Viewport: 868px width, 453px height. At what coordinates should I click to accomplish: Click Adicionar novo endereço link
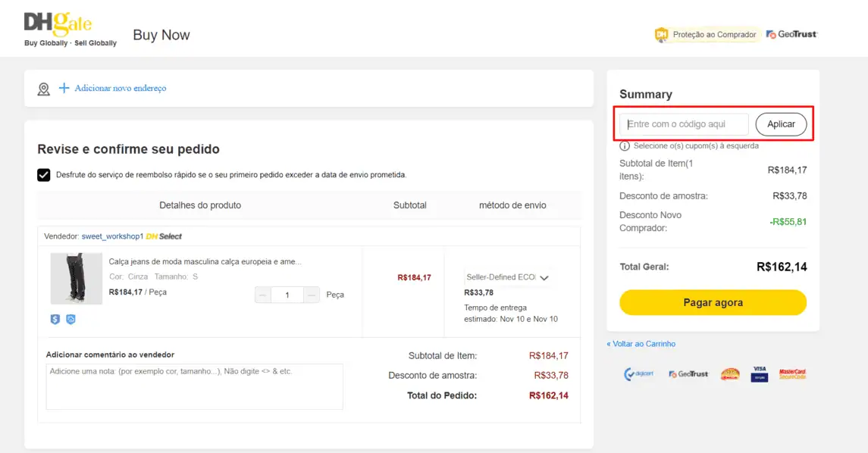120,88
